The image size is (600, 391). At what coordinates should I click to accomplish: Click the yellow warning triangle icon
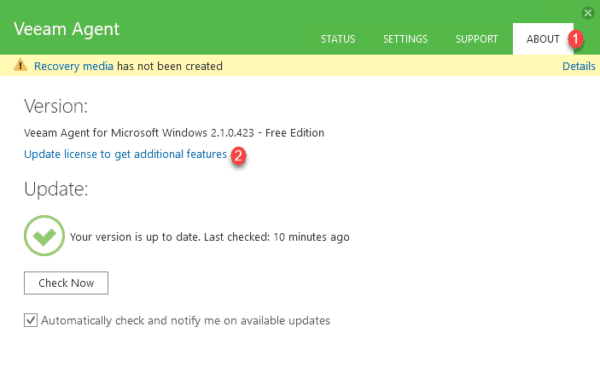(20, 65)
